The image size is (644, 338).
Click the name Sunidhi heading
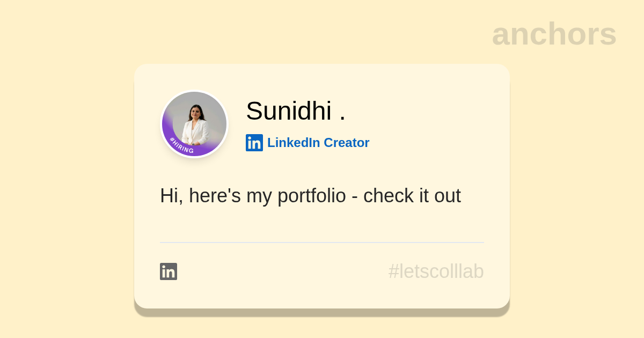click(288, 111)
